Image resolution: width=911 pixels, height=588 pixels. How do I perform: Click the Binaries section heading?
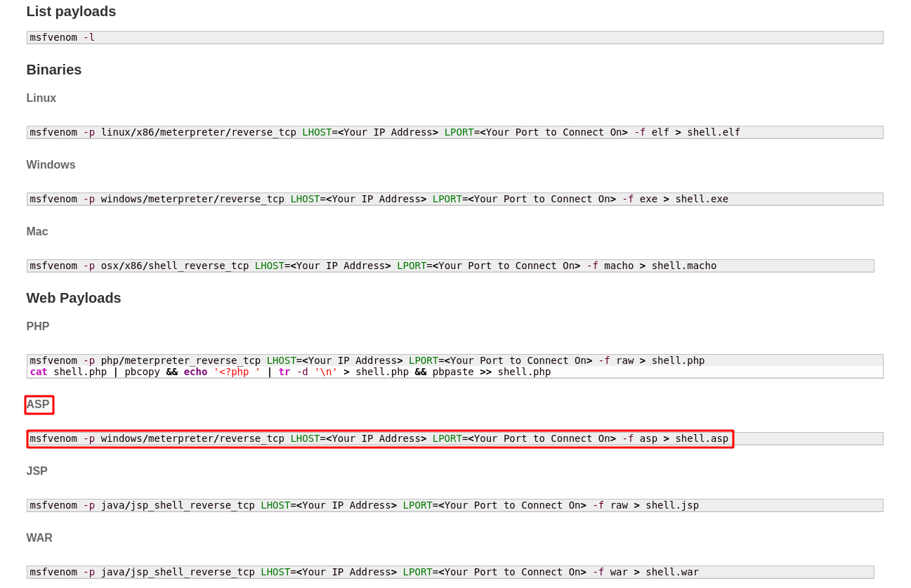(x=54, y=70)
